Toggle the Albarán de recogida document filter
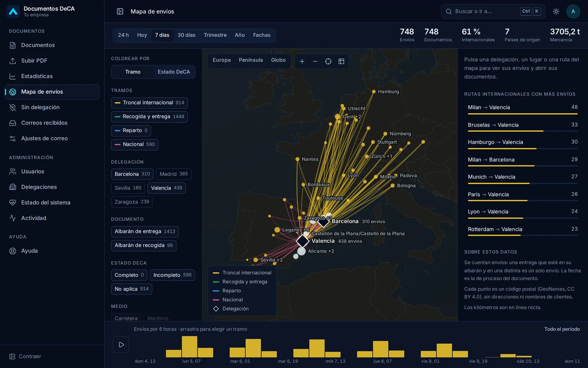Viewport: 588px width, 368px height. point(144,245)
